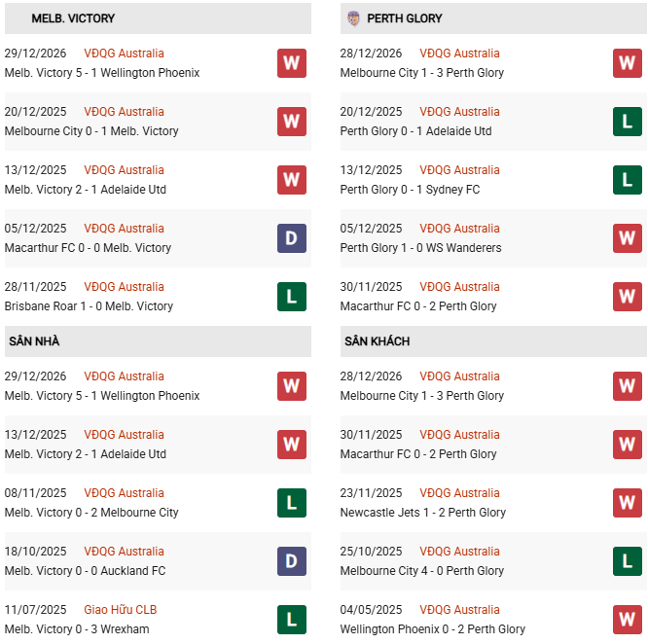
Task: Click the D badge for Melb. Victory 0-0 Auckland FC
Action: click(291, 561)
